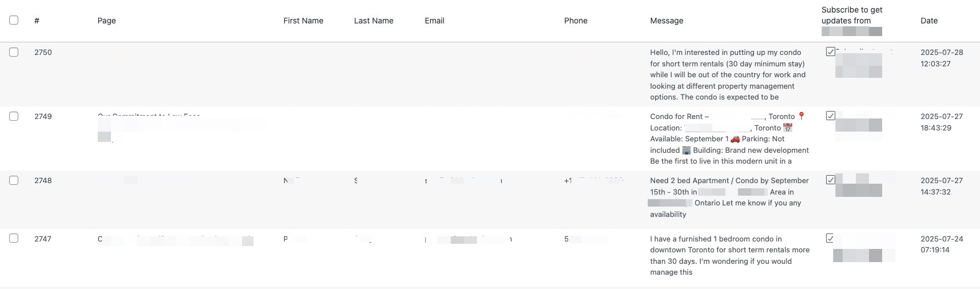The width and height of the screenshot is (980, 289).
Task: Click the Page column header
Action: click(106, 21)
